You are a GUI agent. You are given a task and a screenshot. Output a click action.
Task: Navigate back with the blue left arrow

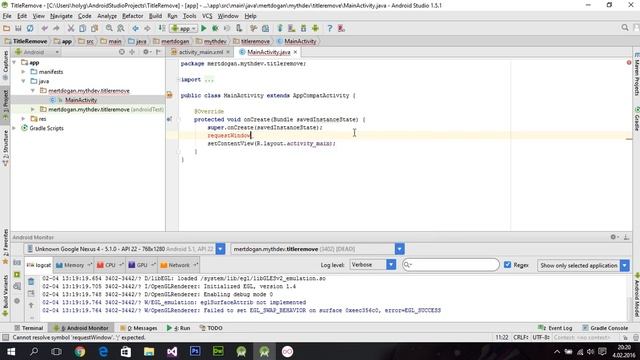click(x=136, y=28)
